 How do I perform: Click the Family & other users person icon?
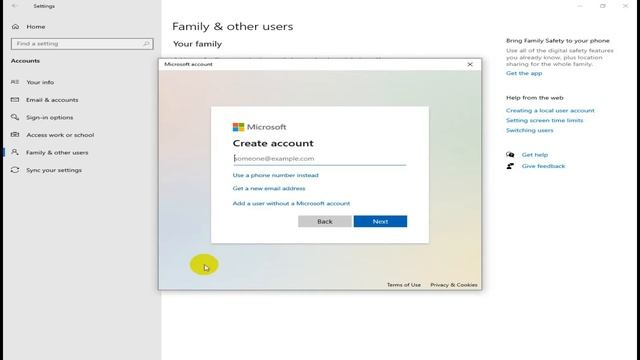click(15, 152)
